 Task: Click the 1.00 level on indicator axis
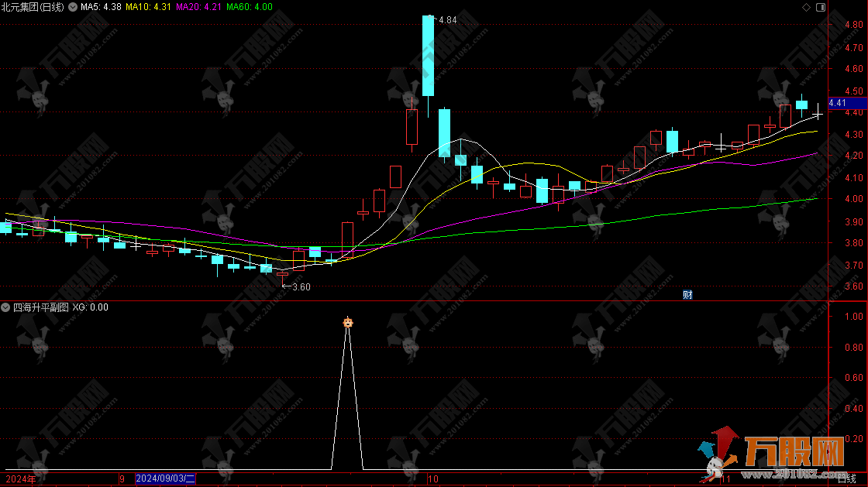coord(853,316)
